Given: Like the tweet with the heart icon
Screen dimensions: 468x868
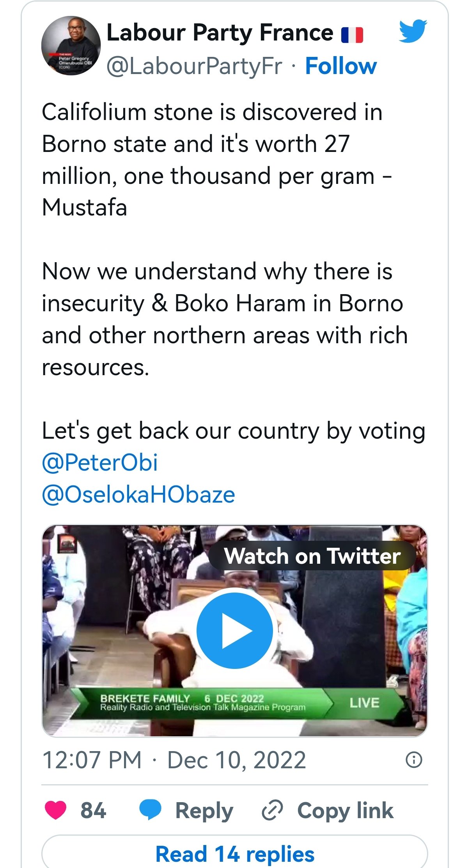Looking at the screenshot, I should pos(55,810).
